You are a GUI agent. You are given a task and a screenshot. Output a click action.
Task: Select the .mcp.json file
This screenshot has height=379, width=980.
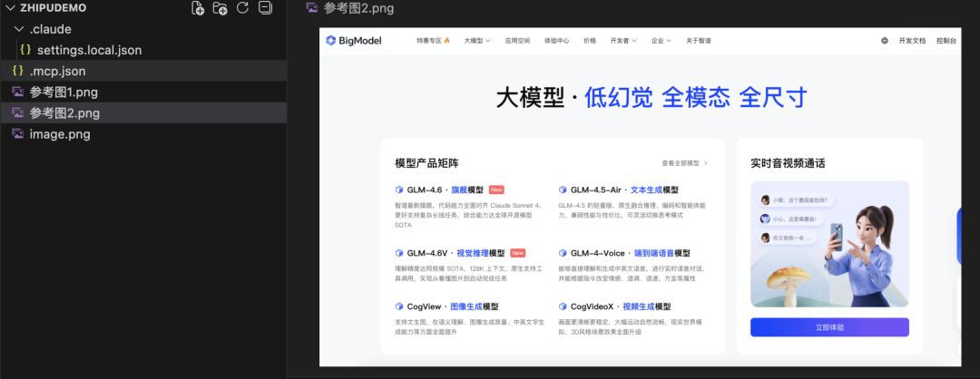pyautogui.click(x=143, y=72)
